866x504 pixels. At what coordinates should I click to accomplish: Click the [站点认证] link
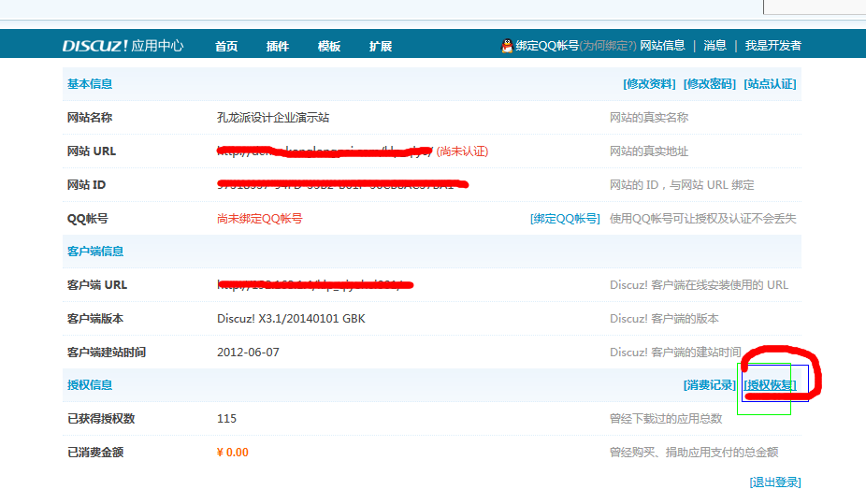click(x=770, y=84)
